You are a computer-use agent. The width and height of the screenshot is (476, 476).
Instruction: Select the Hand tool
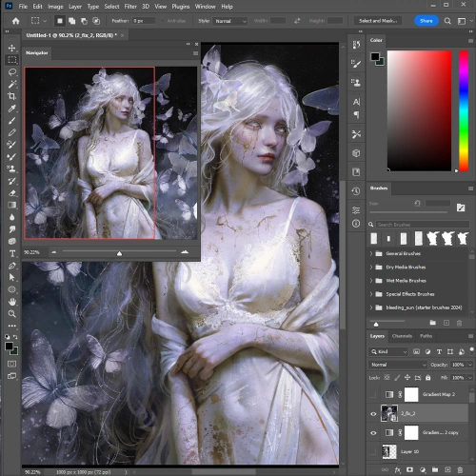(12, 302)
